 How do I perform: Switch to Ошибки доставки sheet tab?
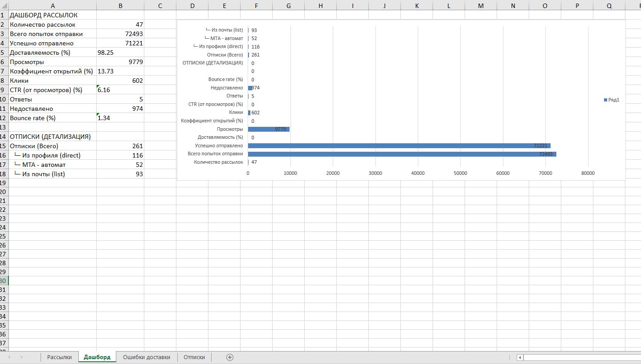pyautogui.click(x=147, y=357)
